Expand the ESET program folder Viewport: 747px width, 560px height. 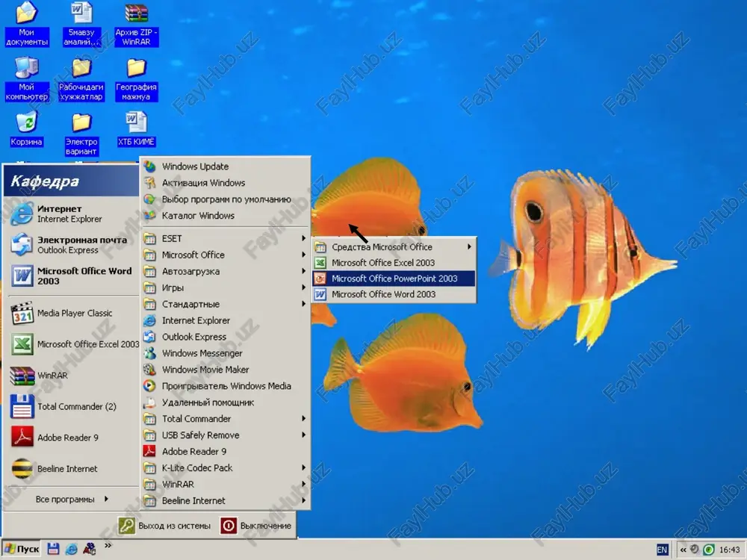coord(225,239)
